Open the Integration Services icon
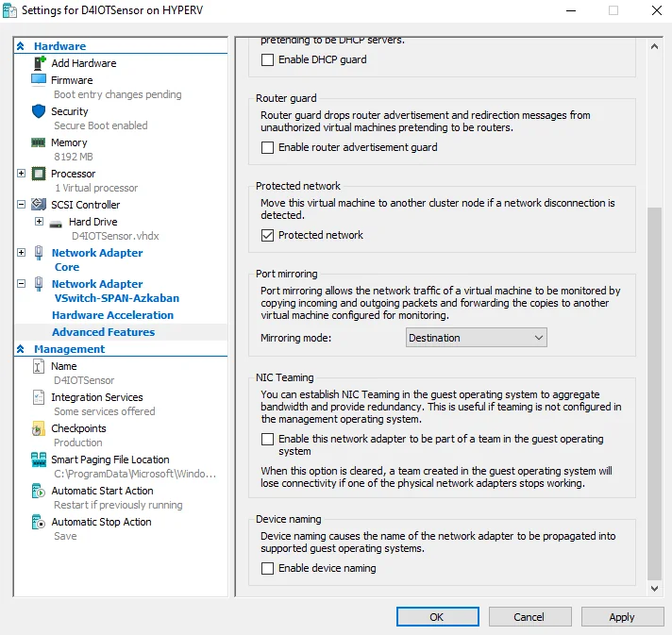672x635 pixels. point(39,397)
